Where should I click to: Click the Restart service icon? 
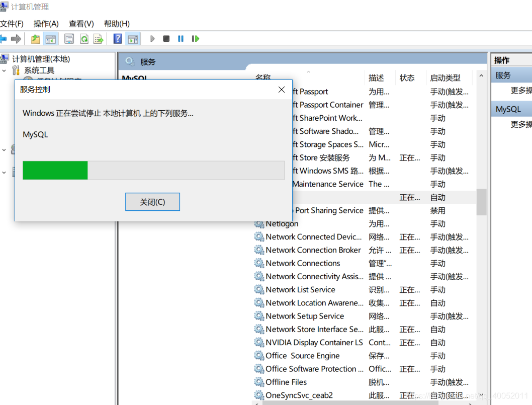click(196, 39)
